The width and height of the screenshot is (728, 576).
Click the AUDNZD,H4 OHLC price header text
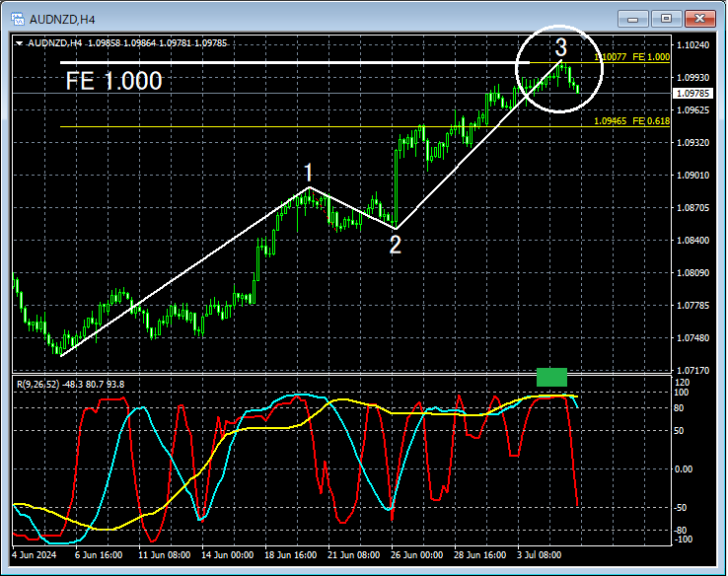tap(127, 43)
